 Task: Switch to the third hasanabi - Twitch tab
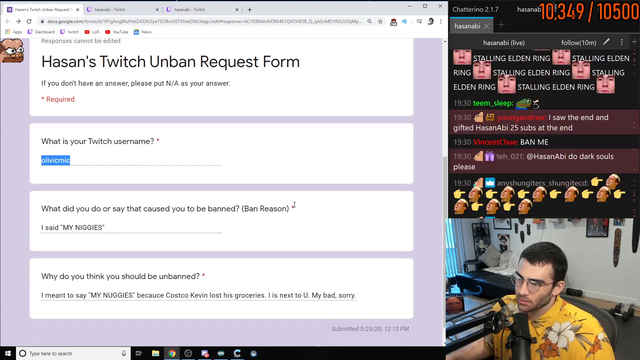coord(202,9)
